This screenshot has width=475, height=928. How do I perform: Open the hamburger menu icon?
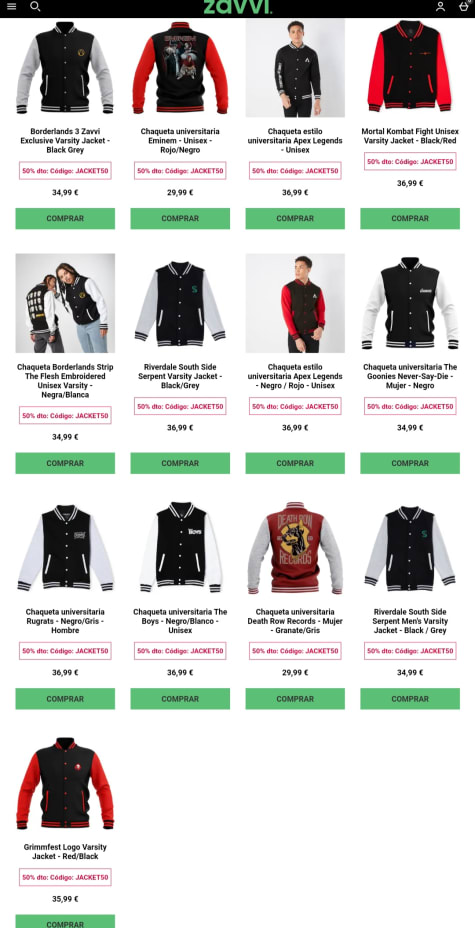(11, 7)
